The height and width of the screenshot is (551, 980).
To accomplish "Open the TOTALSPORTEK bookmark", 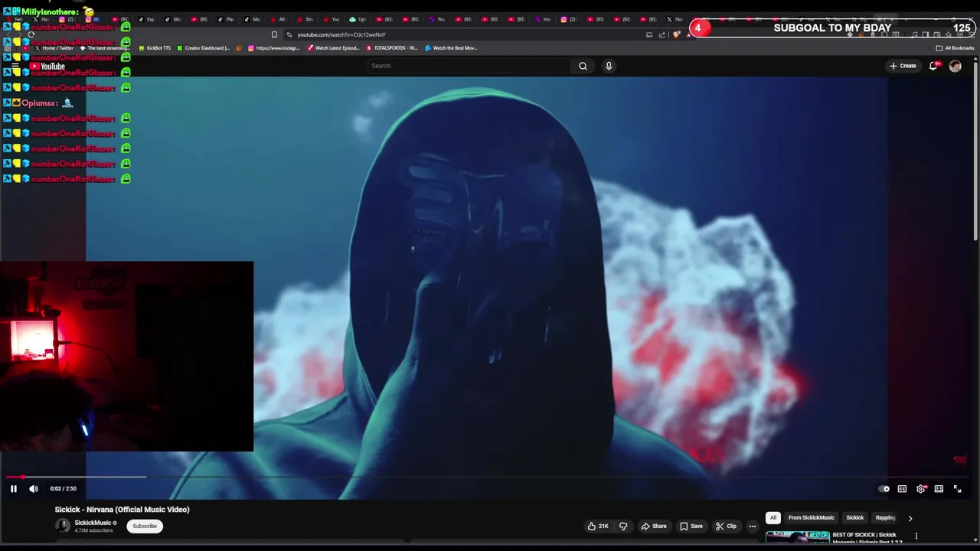I will (391, 48).
